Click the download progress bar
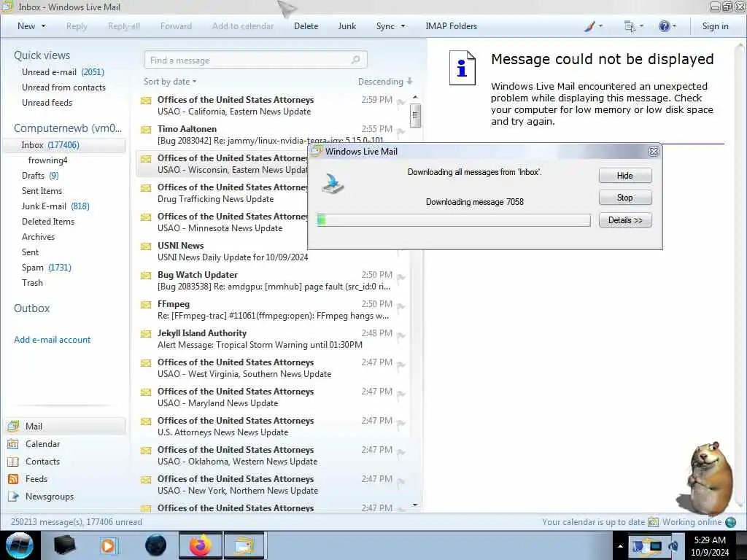 pos(454,220)
